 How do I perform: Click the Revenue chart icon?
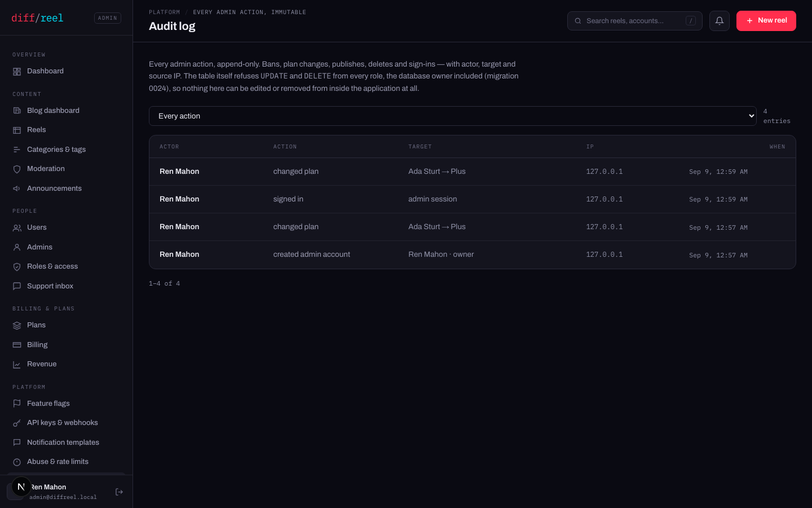(17, 364)
